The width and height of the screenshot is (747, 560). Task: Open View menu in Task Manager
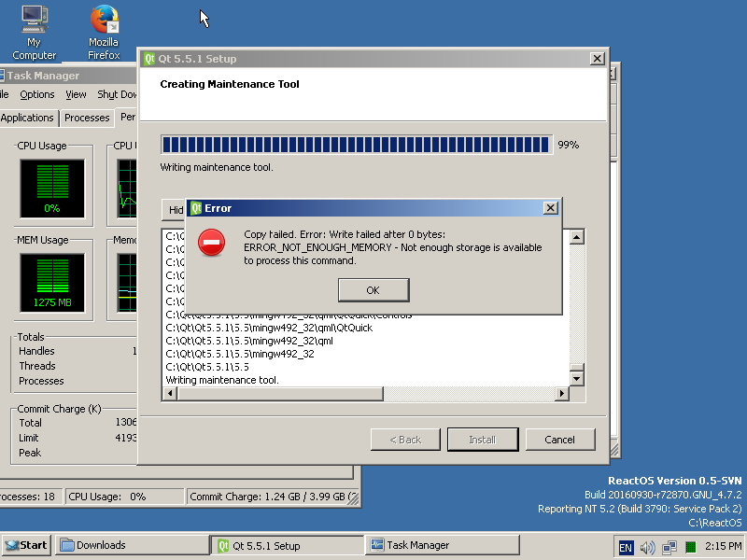[76, 94]
